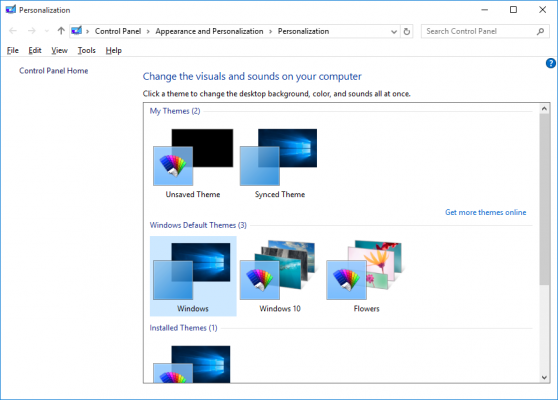
Task: Click the Personalization breadcrumb segment
Action: coord(303,31)
